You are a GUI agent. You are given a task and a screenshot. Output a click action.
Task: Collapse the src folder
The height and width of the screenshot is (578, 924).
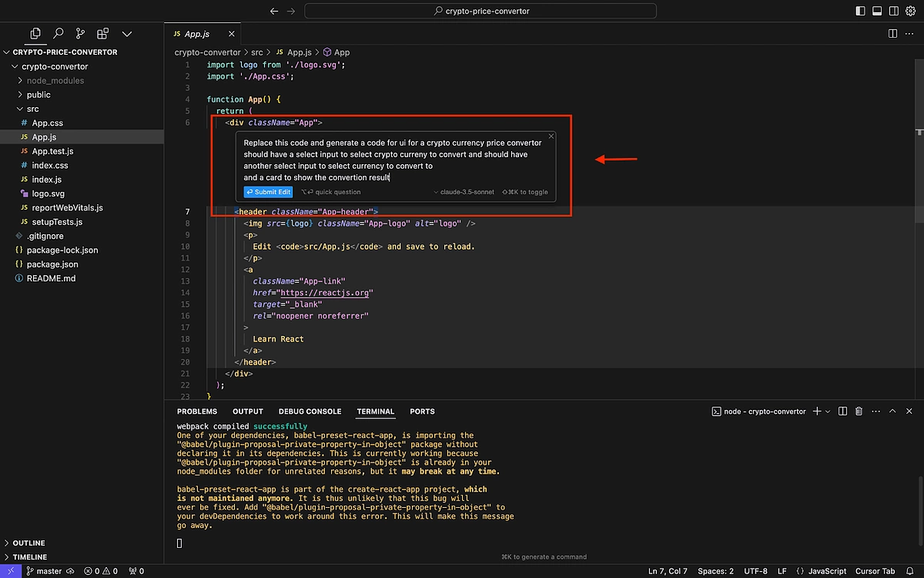tap(32, 109)
